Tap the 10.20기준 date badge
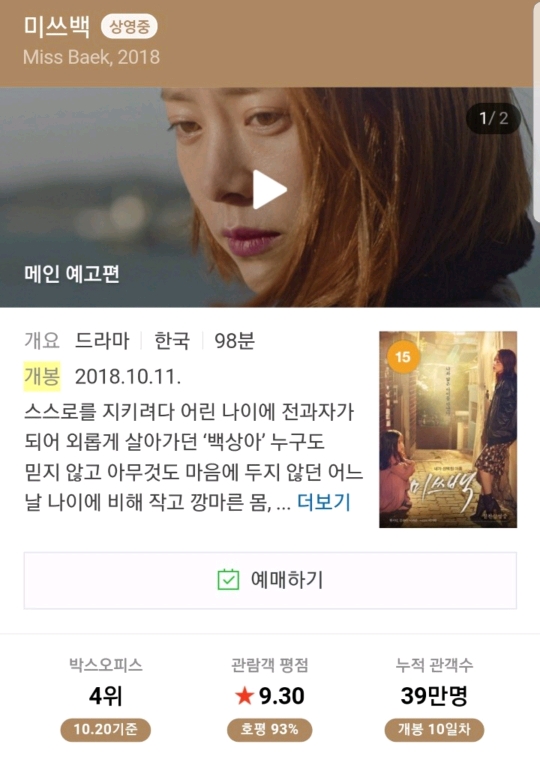The image size is (540, 761). point(106,729)
